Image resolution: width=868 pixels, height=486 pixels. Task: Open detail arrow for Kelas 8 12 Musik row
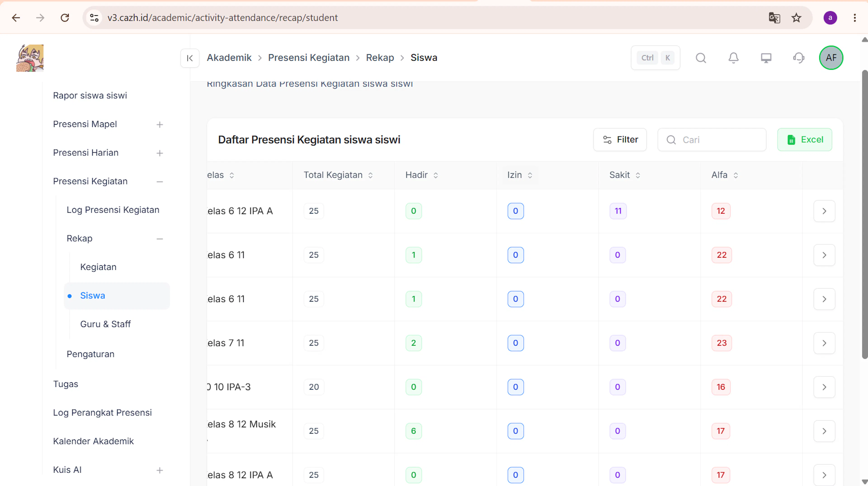point(824,431)
